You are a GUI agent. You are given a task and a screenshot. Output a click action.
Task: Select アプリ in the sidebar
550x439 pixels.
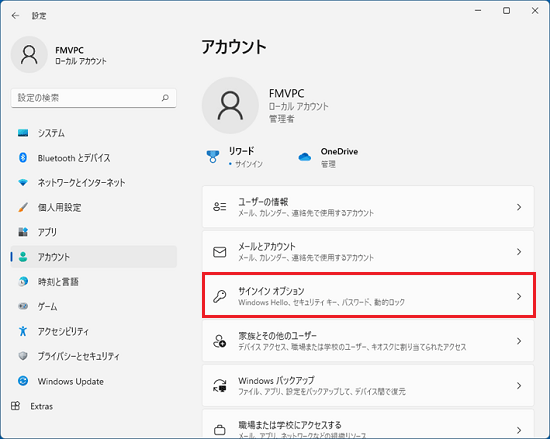94,232
